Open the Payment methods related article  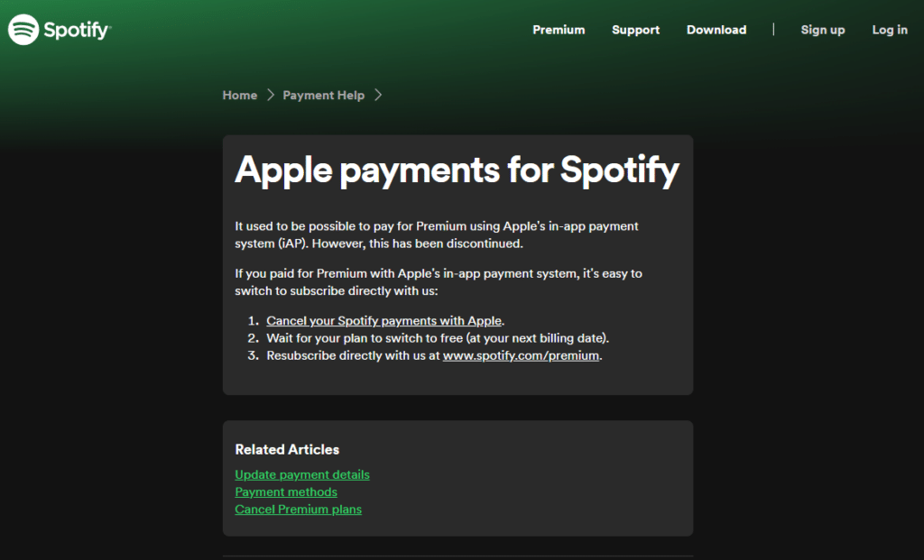tap(286, 491)
